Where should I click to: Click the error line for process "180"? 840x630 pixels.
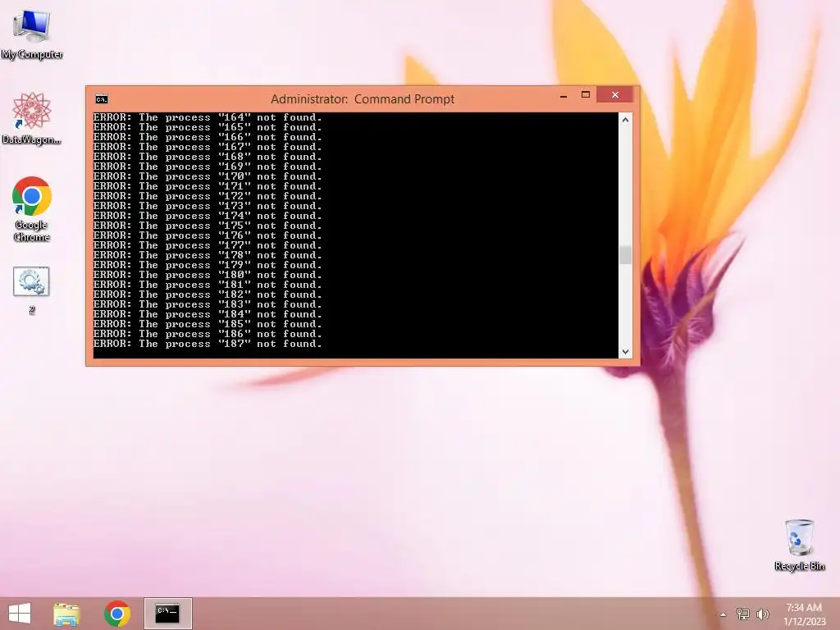click(208, 275)
